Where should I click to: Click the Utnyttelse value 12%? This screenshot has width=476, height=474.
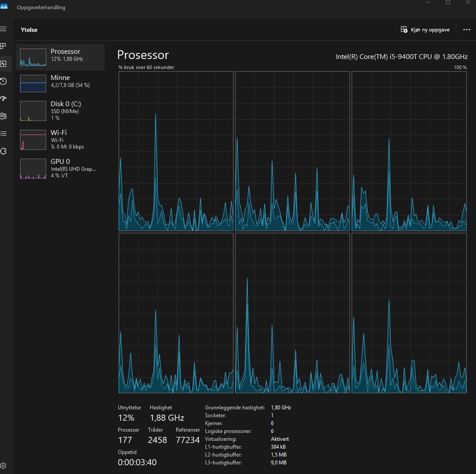click(x=126, y=418)
